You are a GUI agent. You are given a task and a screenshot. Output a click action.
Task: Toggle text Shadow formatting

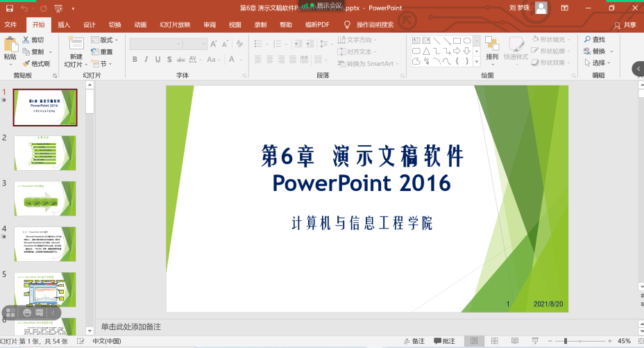coord(169,60)
